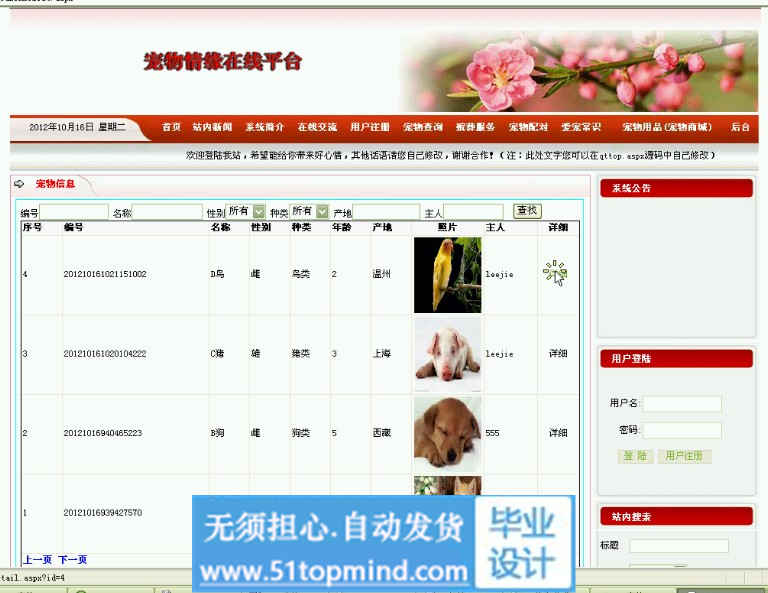Click the 用户登陆 panel header

676,358
